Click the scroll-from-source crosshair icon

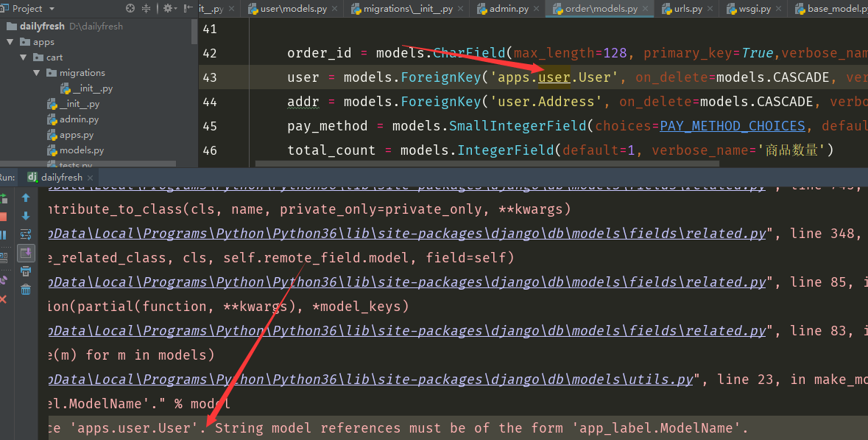tap(130, 8)
